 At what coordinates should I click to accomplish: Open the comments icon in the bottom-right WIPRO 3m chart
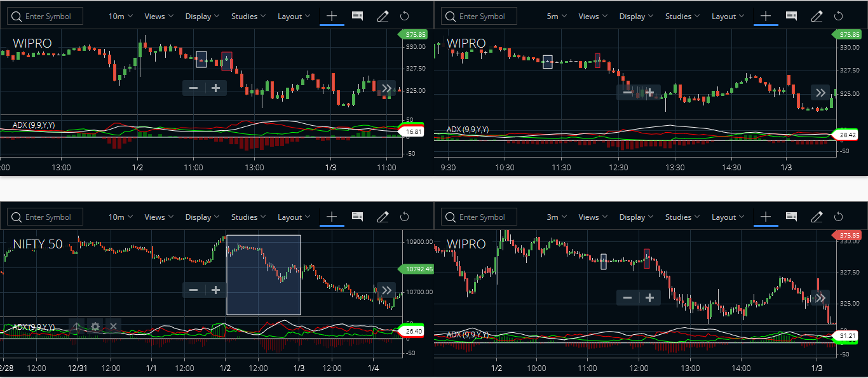(x=792, y=217)
